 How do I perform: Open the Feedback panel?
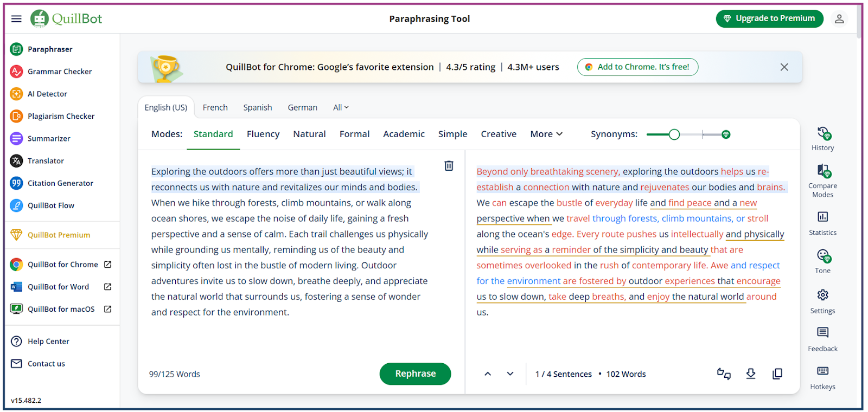[822, 339]
